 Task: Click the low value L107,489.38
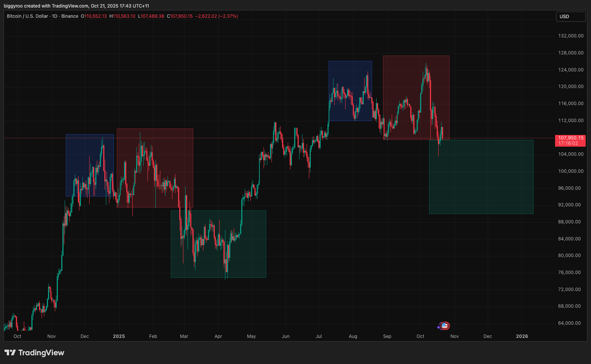(x=152, y=16)
